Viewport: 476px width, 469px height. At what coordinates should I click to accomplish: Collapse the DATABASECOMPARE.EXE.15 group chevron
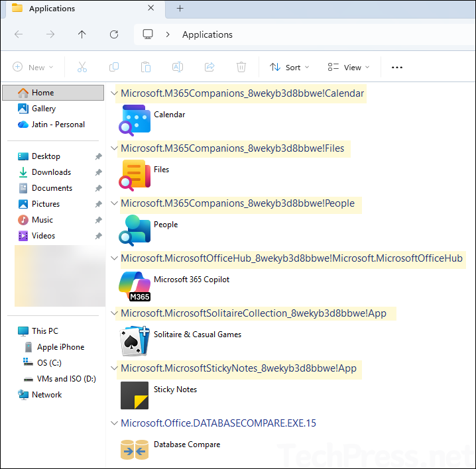click(x=114, y=423)
